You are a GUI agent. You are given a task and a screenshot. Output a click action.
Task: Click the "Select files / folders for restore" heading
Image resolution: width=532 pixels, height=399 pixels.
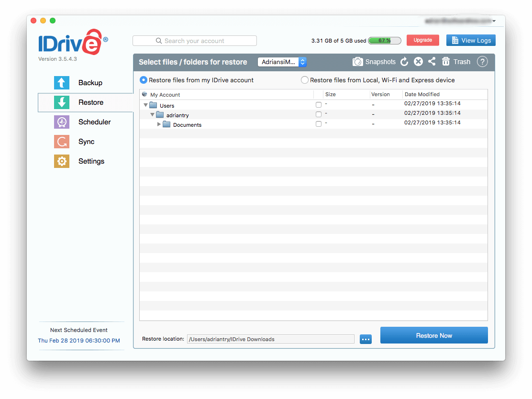tap(193, 62)
